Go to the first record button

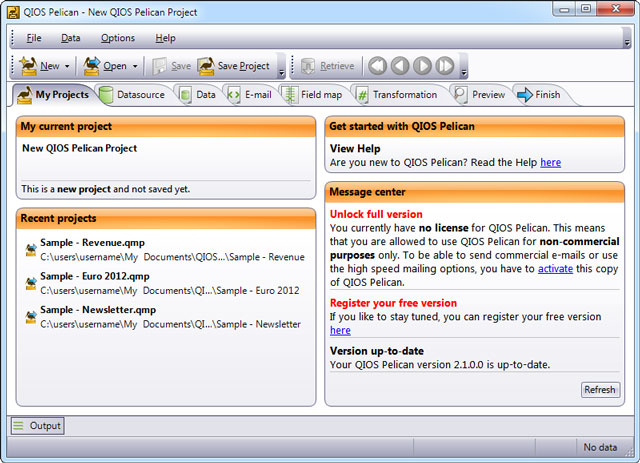coord(378,66)
